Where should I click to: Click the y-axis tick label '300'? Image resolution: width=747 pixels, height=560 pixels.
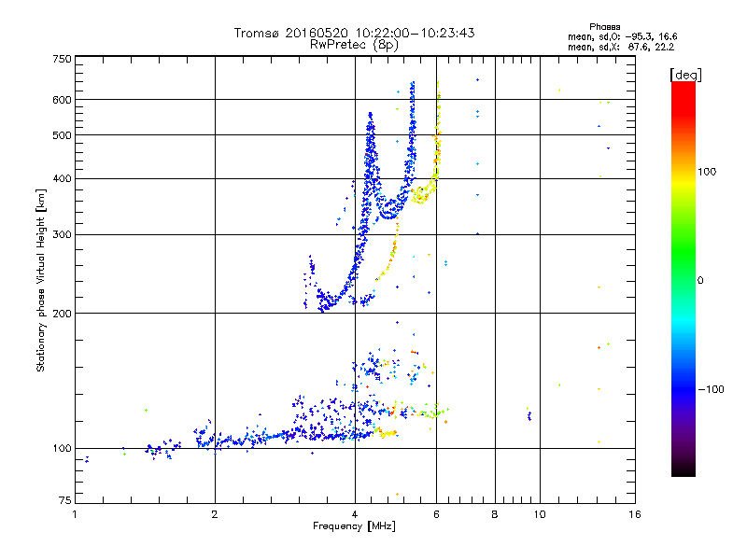pyautogui.click(x=62, y=234)
